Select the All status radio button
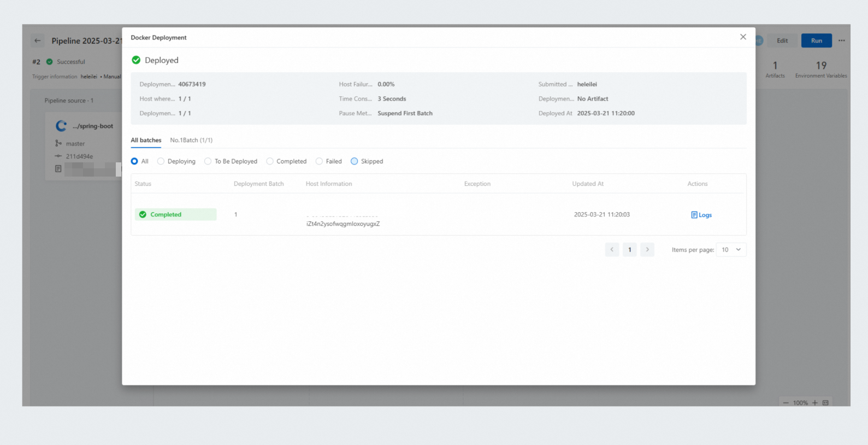This screenshot has width=868, height=445. 134,161
